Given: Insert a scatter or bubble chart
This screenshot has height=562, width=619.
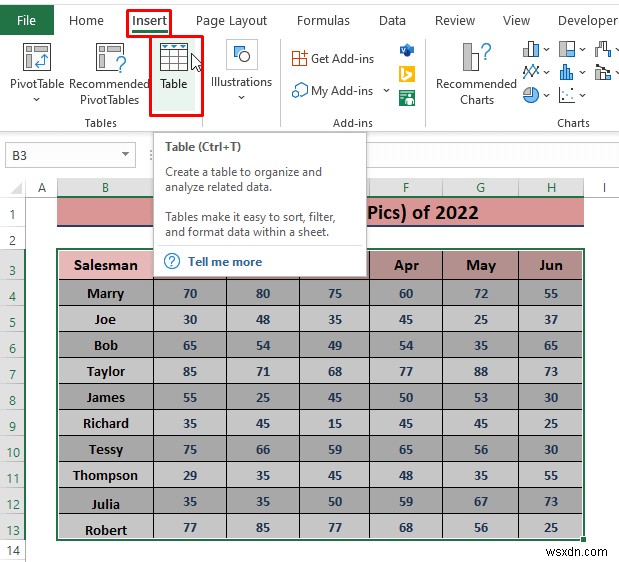Looking at the screenshot, I should click(x=566, y=95).
